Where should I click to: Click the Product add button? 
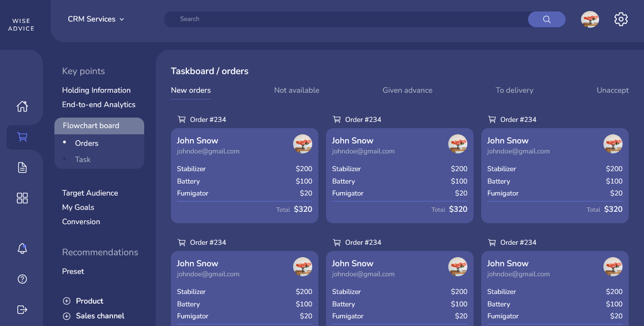66,301
